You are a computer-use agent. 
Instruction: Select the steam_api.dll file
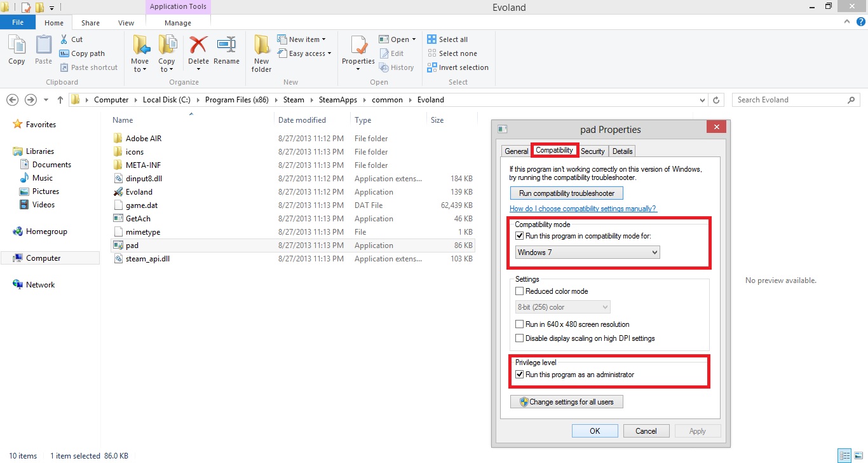point(147,259)
